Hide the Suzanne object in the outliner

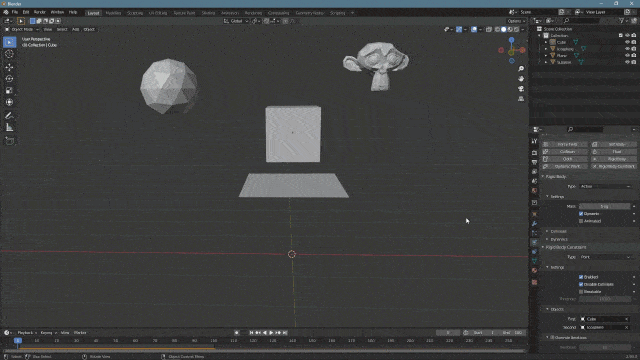point(627,62)
